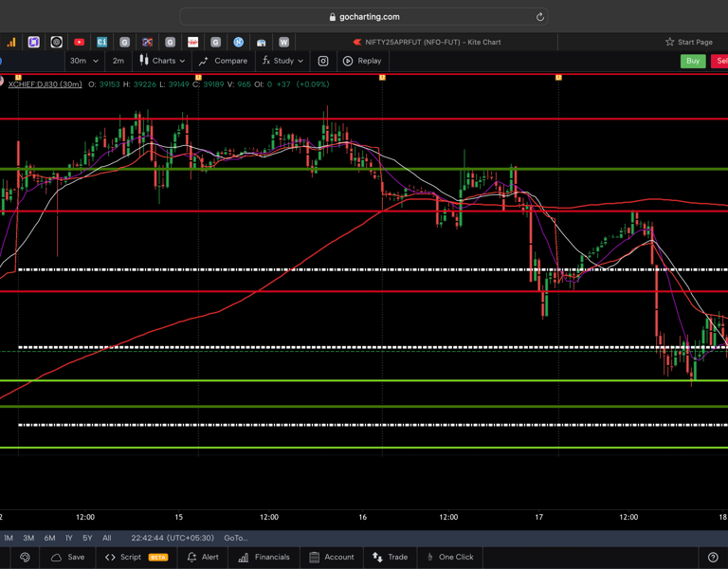The image size is (728, 569).
Task: Open chart theme palette icon
Action: tap(25, 557)
